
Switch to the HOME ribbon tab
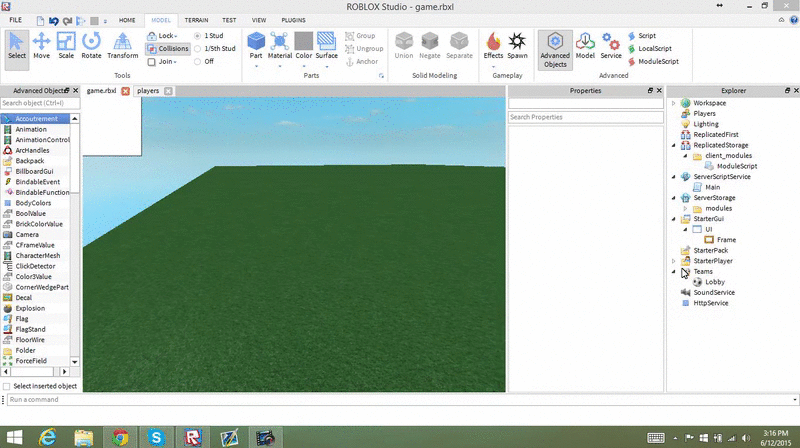(x=127, y=20)
